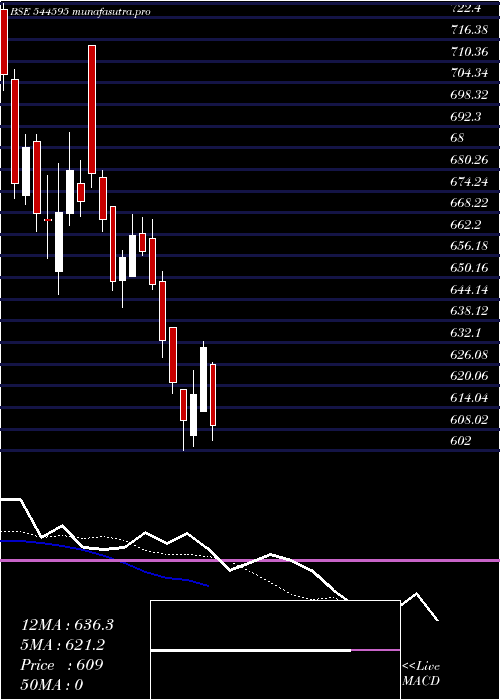Click the 614.04 price axis label
The width and height of the screenshot is (500, 700).
470,398
